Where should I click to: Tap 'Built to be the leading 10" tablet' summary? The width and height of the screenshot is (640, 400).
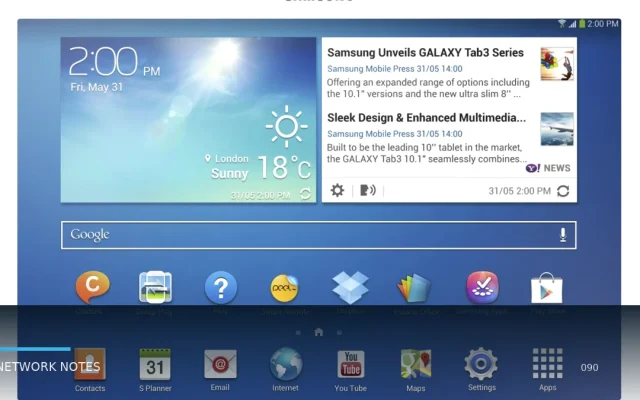pos(427,153)
